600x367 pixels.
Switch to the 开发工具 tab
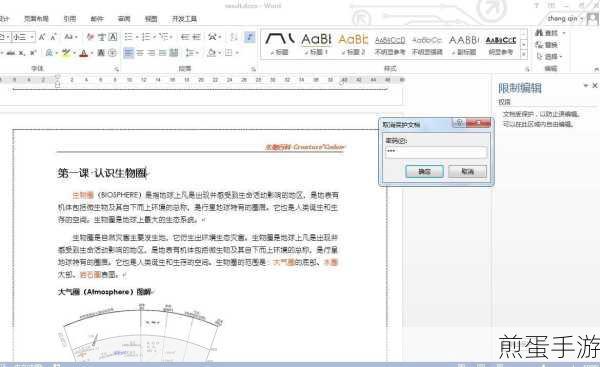tap(184, 18)
